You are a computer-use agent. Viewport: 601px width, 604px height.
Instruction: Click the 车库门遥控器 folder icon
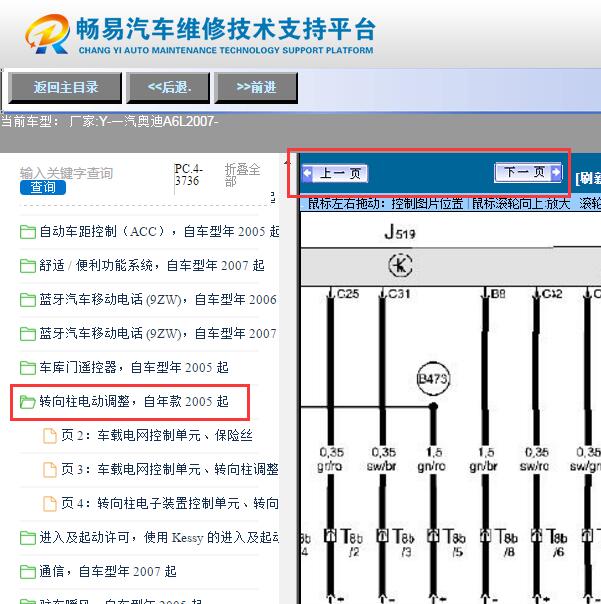(28, 367)
